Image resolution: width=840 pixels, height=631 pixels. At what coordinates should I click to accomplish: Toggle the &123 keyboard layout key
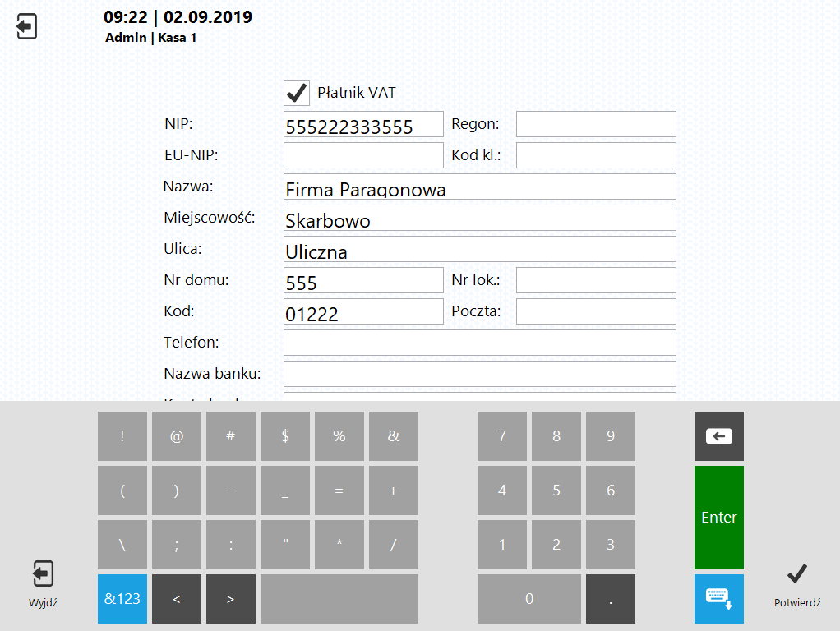(x=122, y=599)
